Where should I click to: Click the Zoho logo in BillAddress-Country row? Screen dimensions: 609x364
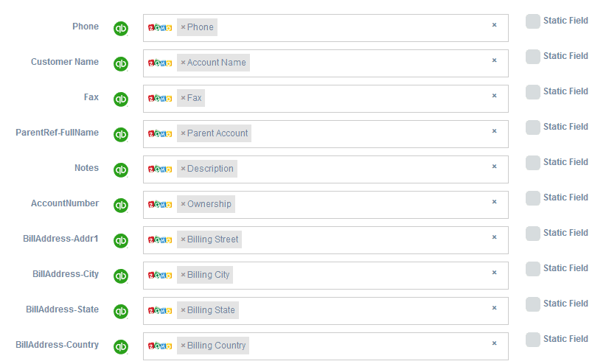coord(160,346)
